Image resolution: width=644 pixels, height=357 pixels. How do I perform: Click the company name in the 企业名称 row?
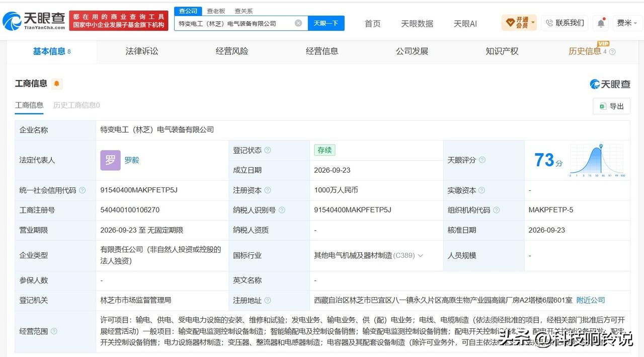click(x=157, y=130)
